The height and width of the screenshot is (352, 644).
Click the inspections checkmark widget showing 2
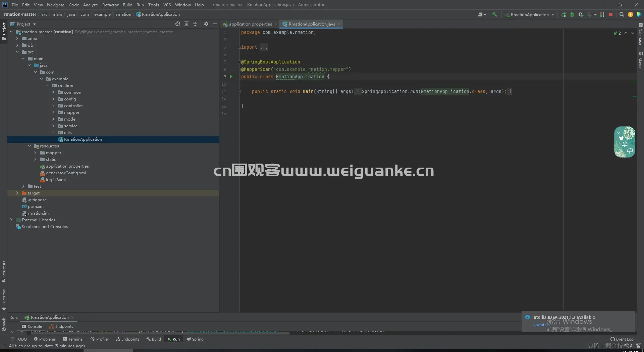[x=617, y=33]
